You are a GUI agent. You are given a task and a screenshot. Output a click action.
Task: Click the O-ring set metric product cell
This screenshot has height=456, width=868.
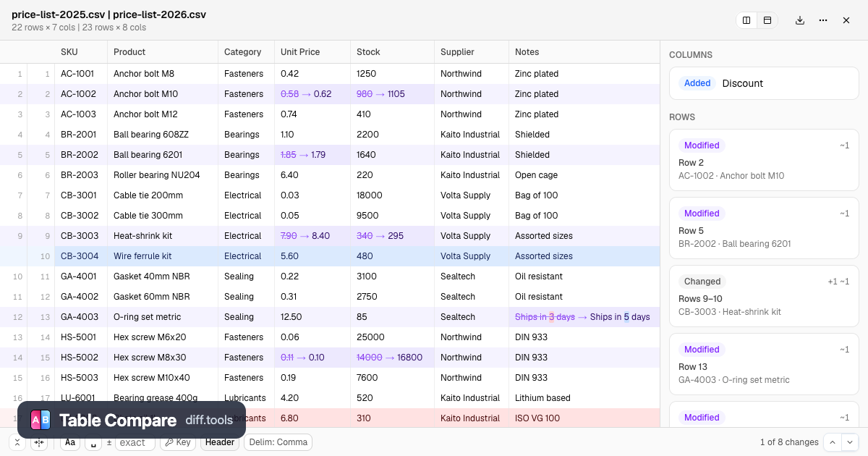click(x=163, y=317)
